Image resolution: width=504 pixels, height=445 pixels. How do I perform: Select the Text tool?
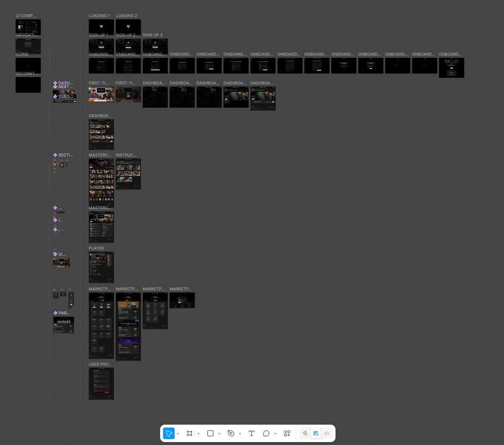click(x=251, y=433)
